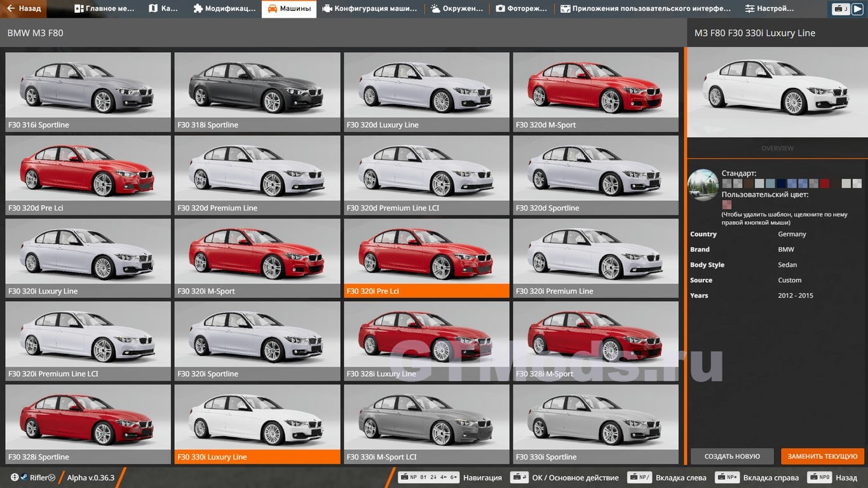Open the Модификации tab with puzzle icon
The height and width of the screenshot is (488, 868).
point(224,9)
